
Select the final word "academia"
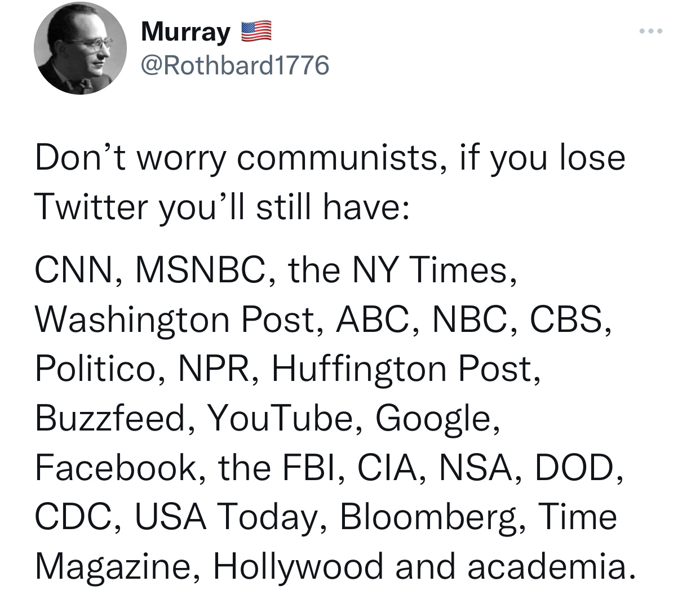[546, 566]
